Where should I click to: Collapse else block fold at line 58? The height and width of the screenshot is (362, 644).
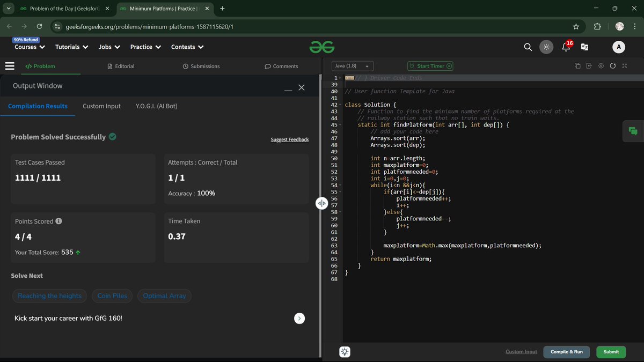pyautogui.click(x=340, y=212)
